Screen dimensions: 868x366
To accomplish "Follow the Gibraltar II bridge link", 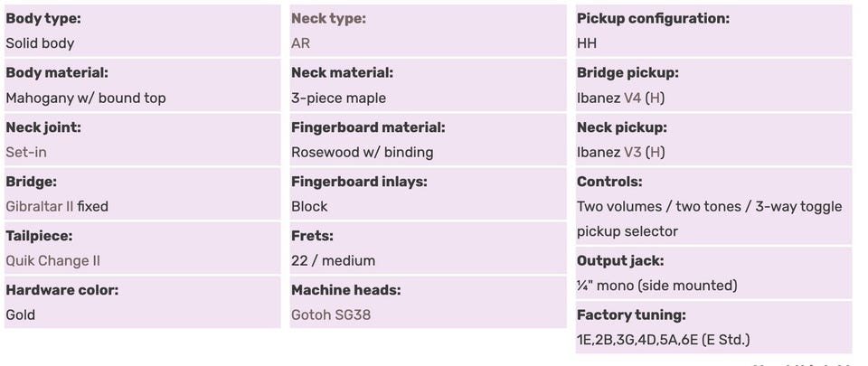I will (39, 206).
